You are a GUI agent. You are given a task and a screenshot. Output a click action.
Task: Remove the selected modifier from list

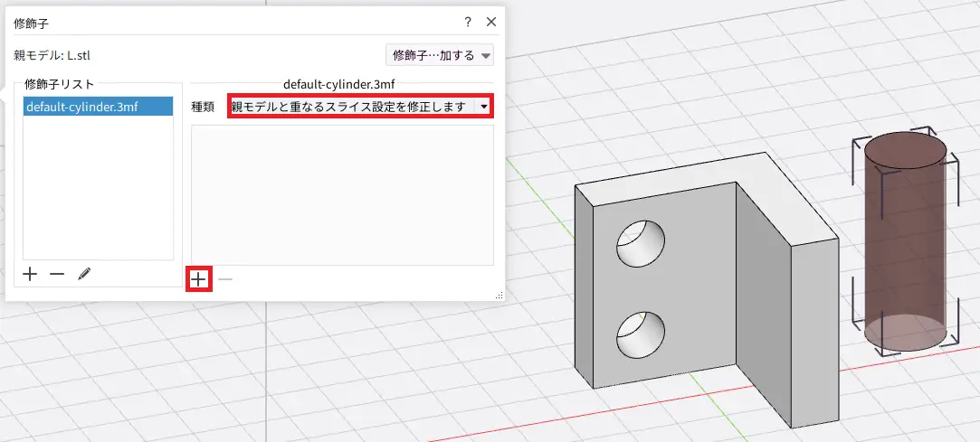(57, 275)
